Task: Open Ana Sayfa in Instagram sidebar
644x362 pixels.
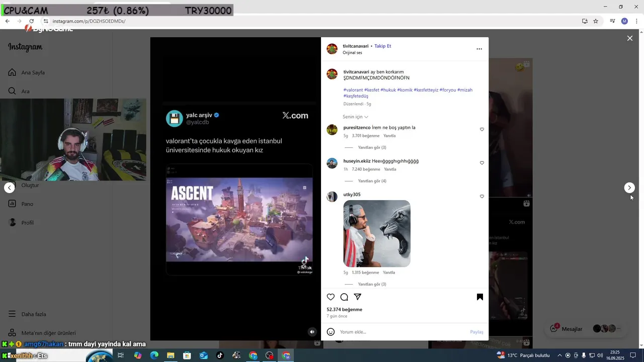Action: (x=27, y=72)
